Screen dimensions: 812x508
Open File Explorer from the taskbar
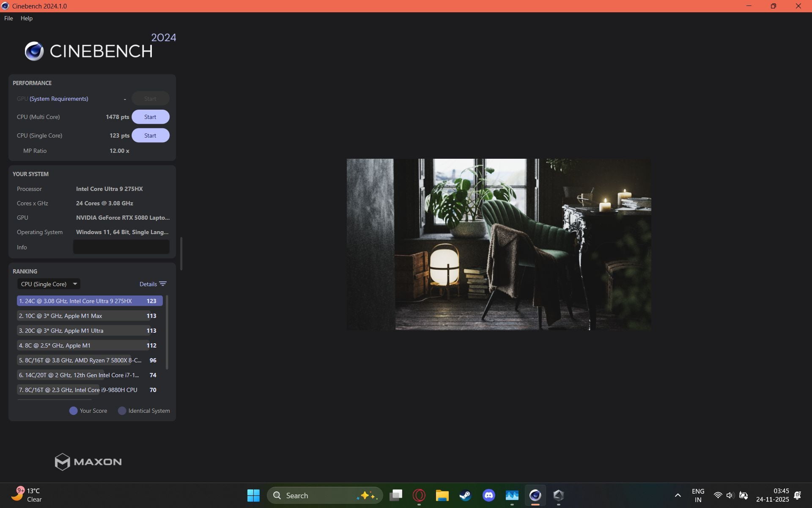coord(442,495)
